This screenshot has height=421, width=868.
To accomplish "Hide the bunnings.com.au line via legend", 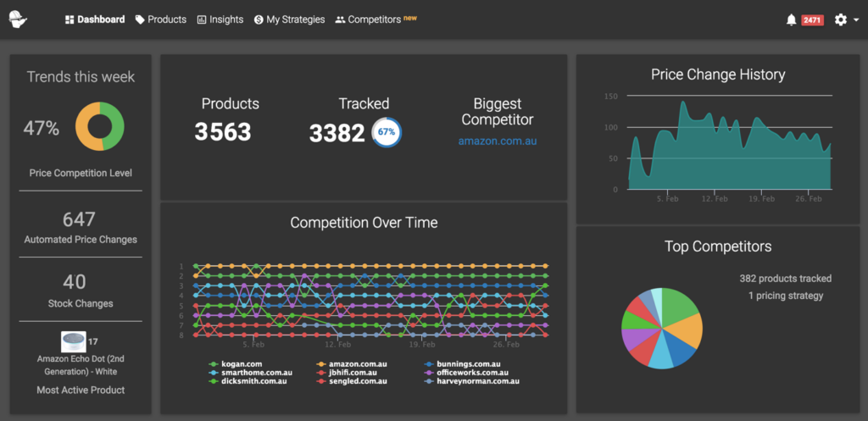I will [465, 364].
